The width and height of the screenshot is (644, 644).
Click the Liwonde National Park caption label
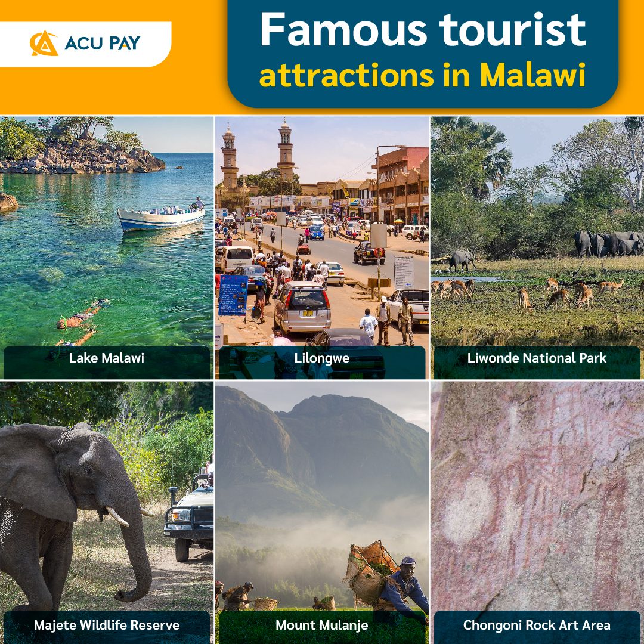click(x=537, y=358)
